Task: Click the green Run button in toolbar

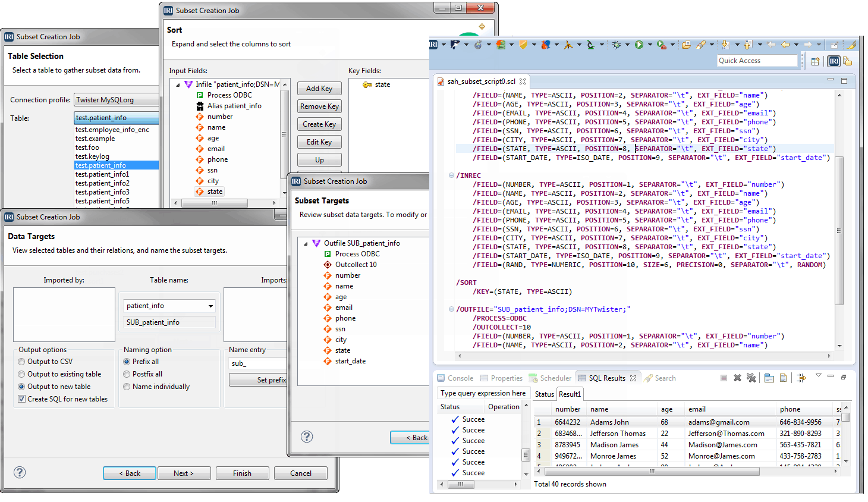Action: pos(639,45)
